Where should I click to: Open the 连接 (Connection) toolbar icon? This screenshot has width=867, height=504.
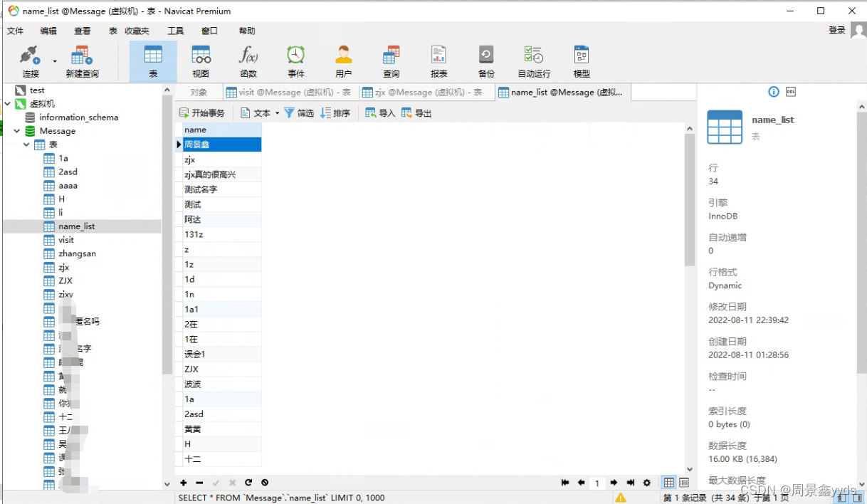tap(30, 61)
